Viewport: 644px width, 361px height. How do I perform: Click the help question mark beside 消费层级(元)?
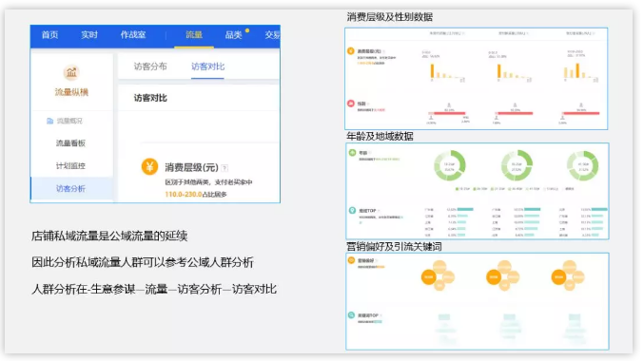click(224, 168)
